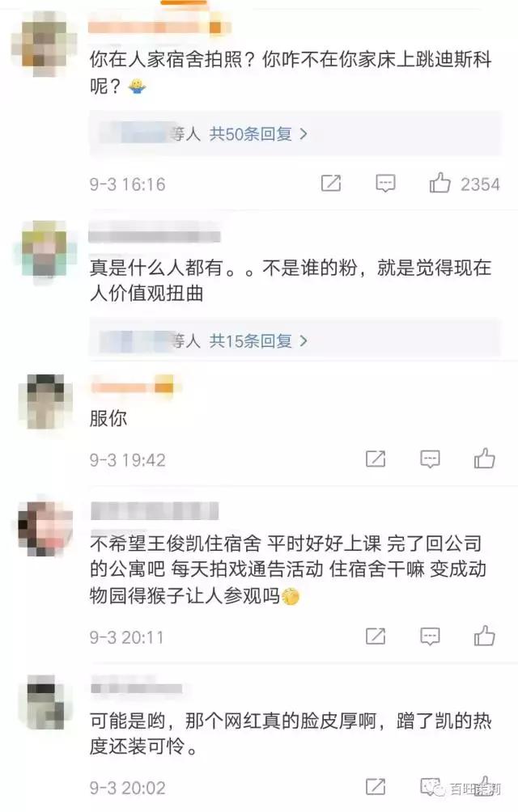Share the '服你' comment
The height and width of the screenshot is (812, 518).
[376, 459]
